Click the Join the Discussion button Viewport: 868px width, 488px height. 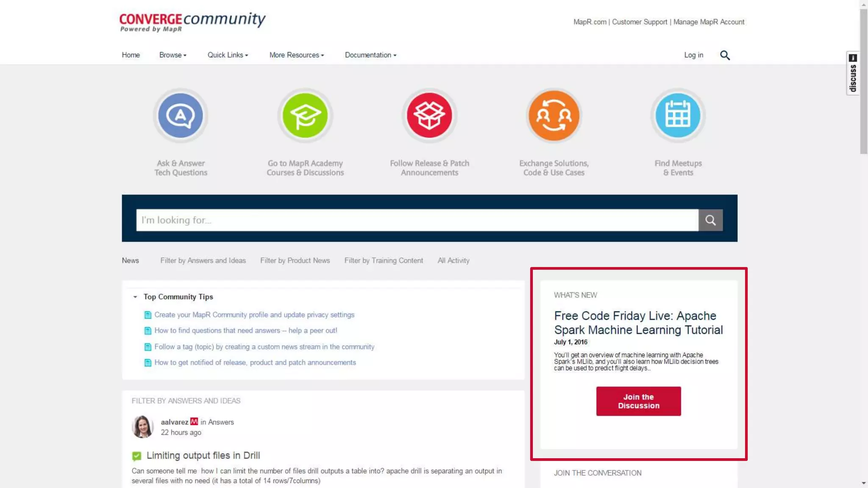(x=638, y=401)
